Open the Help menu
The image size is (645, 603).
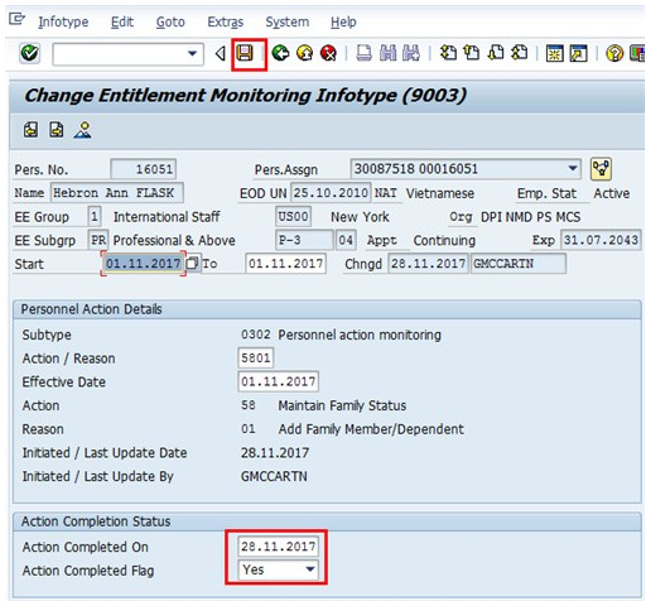pyautogui.click(x=343, y=21)
